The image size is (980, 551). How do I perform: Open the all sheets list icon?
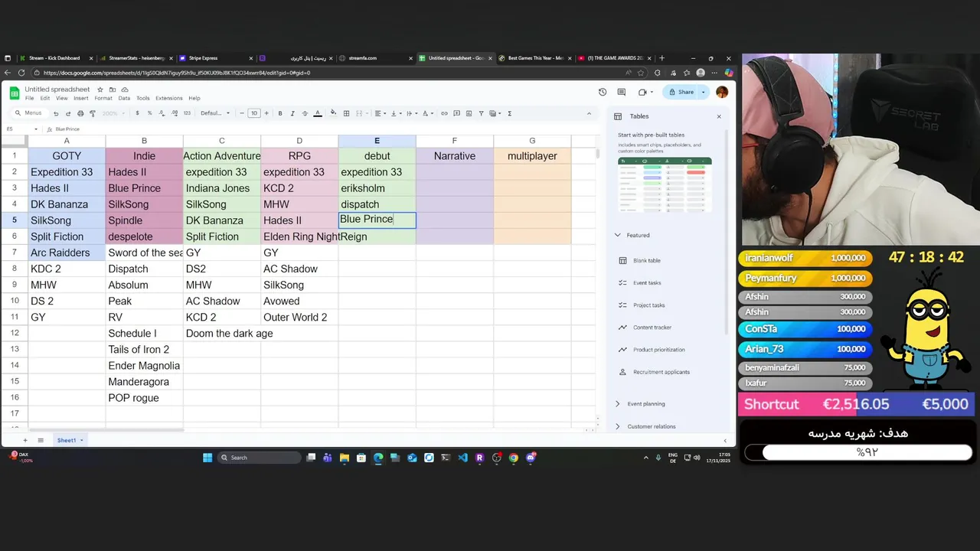[41, 440]
